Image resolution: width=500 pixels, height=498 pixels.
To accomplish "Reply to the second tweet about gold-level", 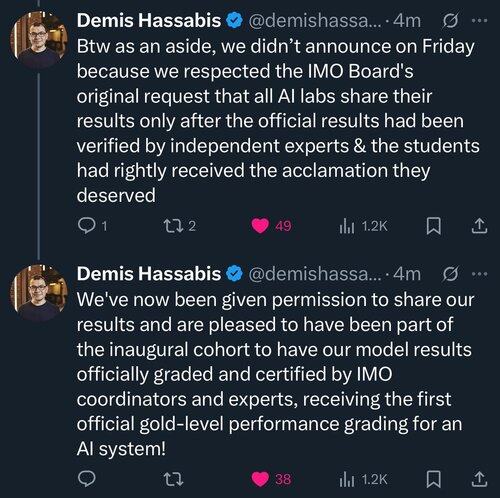I will click(87, 479).
